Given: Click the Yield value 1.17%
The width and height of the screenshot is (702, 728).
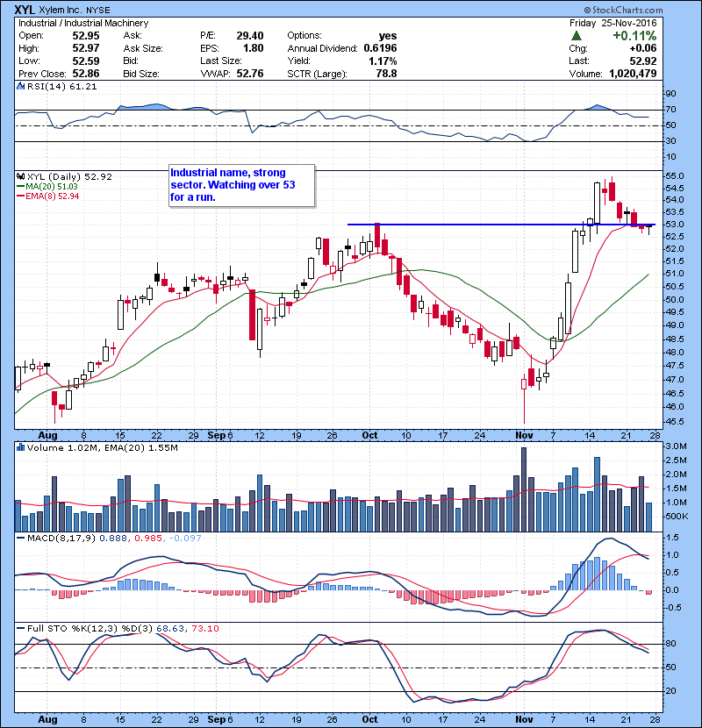Looking at the screenshot, I should point(383,61).
